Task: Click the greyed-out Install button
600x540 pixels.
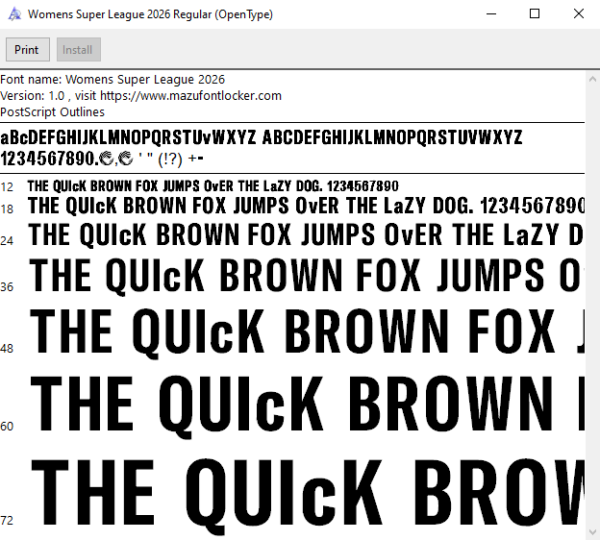Action: (x=79, y=49)
